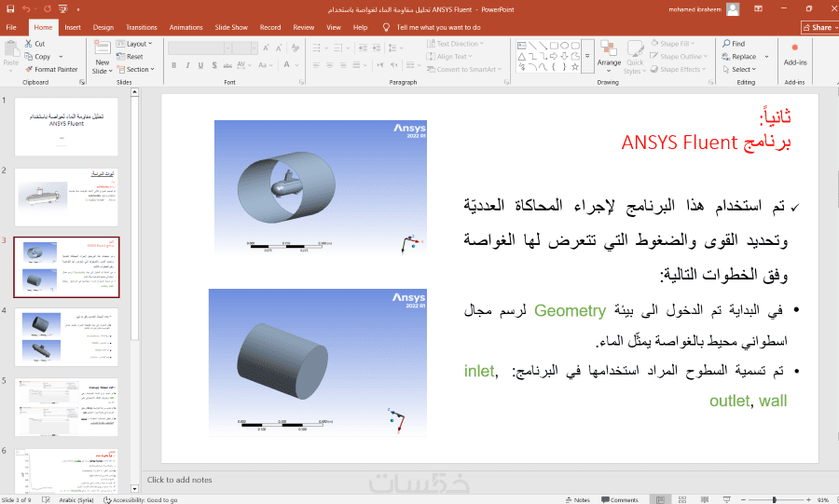
Task: Open the font color picker
Action: (290, 65)
